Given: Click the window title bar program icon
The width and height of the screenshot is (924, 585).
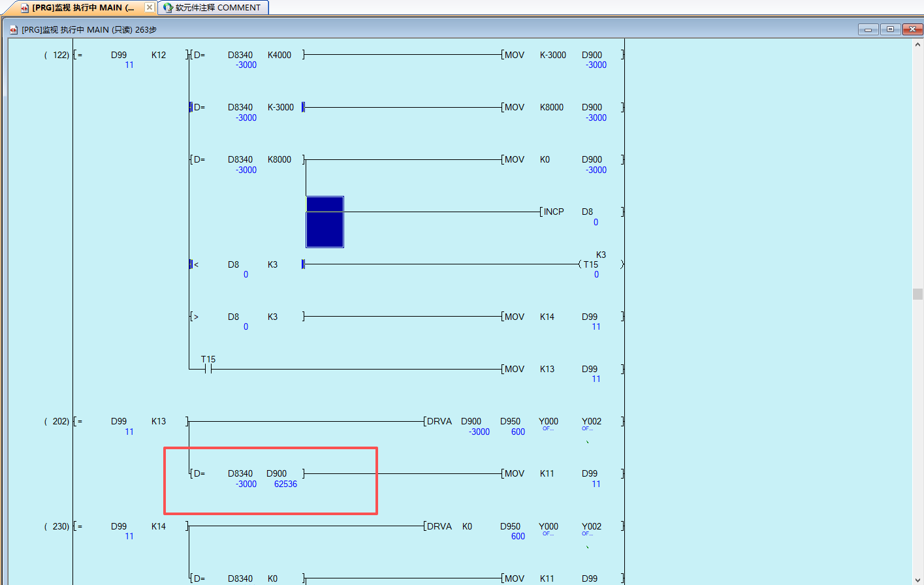Looking at the screenshot, I should coord(14,30).
